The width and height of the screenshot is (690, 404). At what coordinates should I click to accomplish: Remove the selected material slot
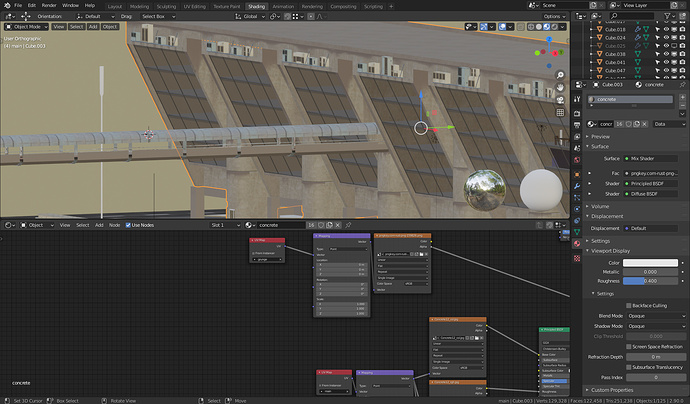pos(682,105)
